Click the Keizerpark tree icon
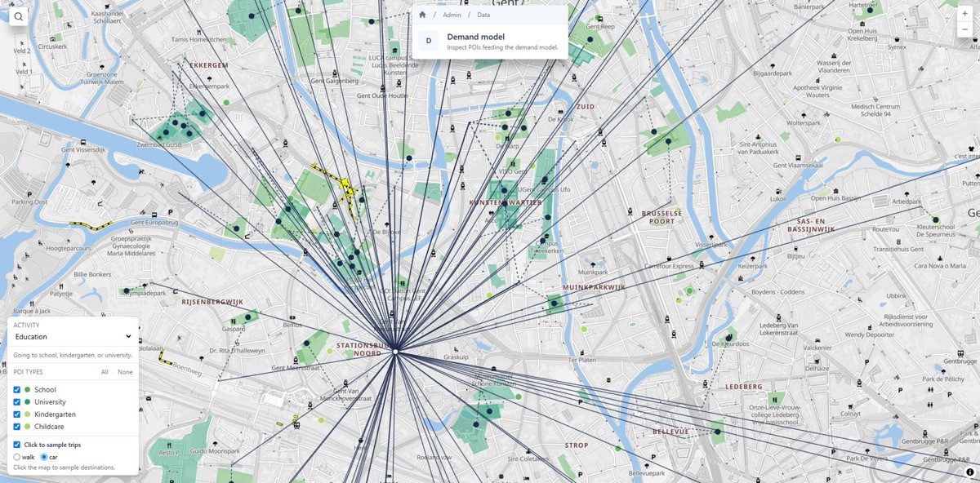980x483 pixels. point(752,259)
